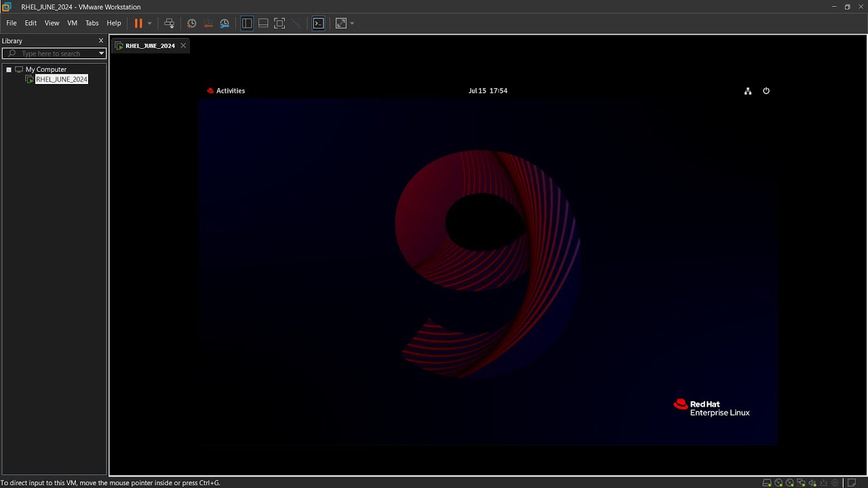Click the orange Pause VM button

pos(138,23)
